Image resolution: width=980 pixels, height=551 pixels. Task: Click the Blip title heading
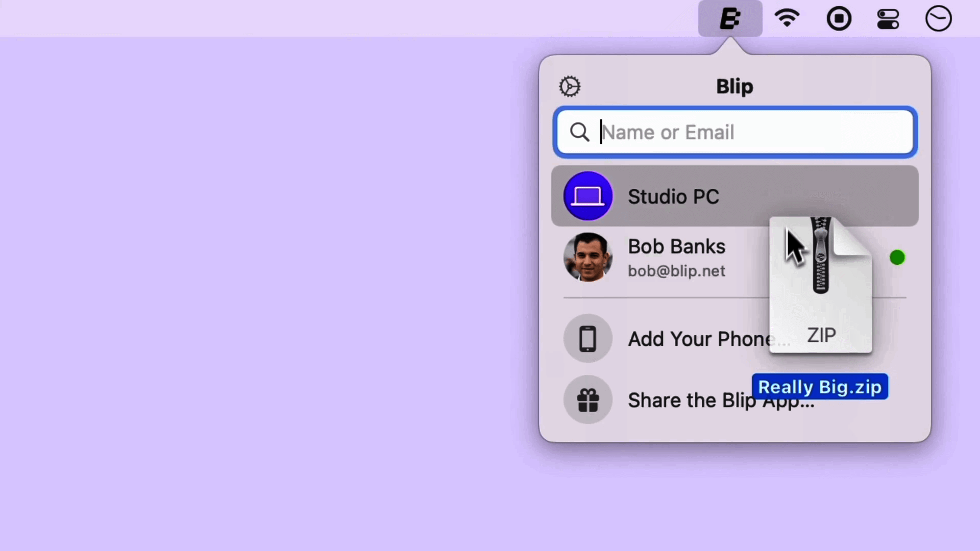click(x=734, y=86)
